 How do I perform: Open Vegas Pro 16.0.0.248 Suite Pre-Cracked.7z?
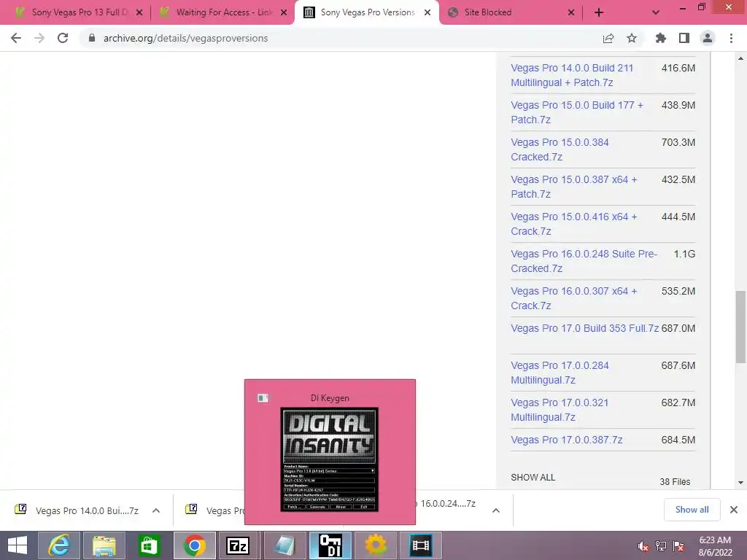584,261
